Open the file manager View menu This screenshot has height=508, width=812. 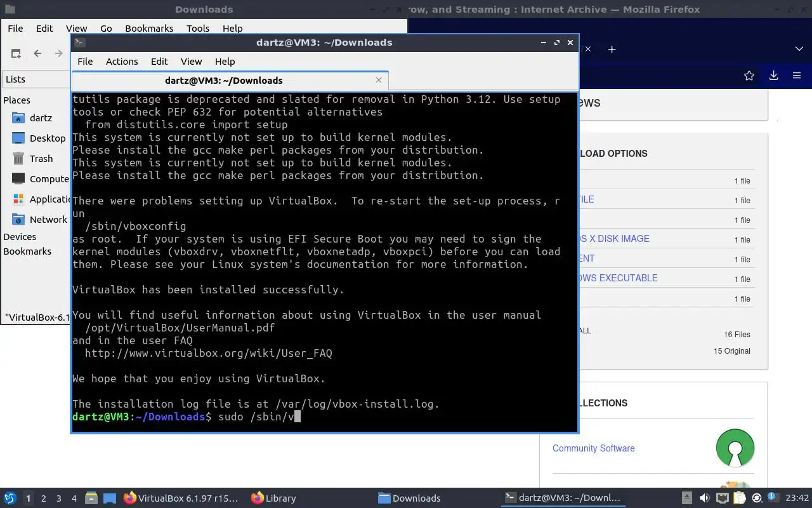tap(76, 29)
